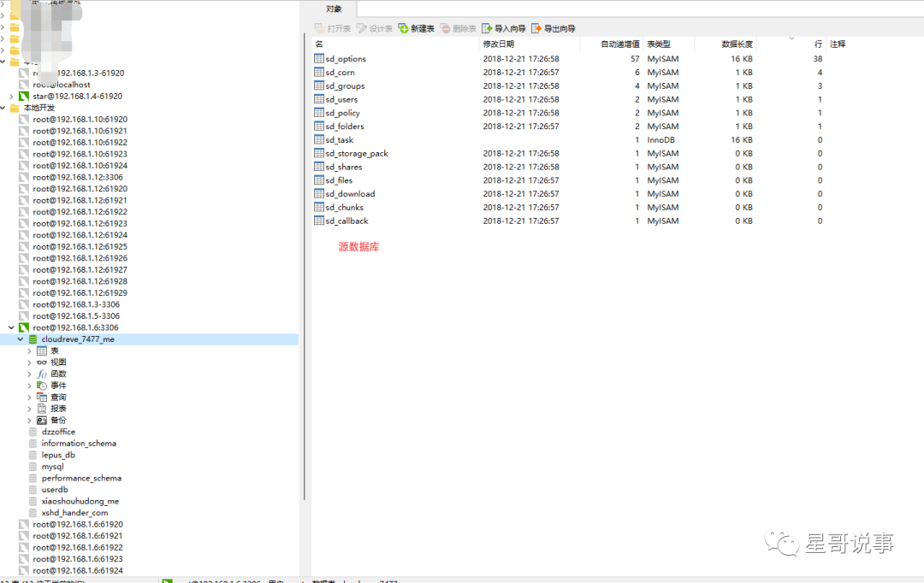Image resolution: width=924 pixels, height=583 pixels.
Task: Click the 事件 events node icon
Action: pyautogui.click(x=42, y=386)
